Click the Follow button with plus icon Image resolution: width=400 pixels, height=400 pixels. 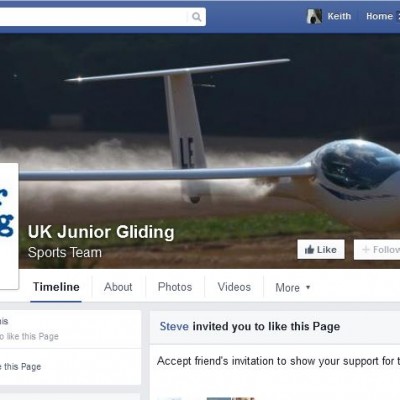coord(377,249)
